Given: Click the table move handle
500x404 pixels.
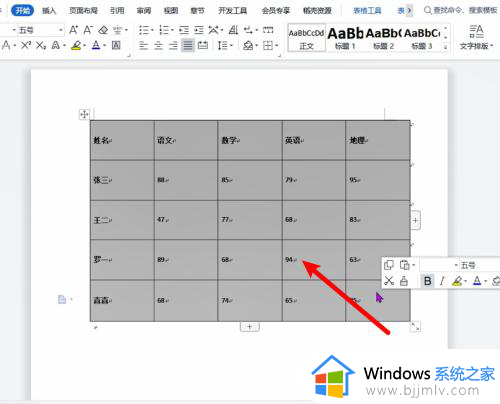Looking at the screenshot, I should pyautogui.click(x=84, y=114).
